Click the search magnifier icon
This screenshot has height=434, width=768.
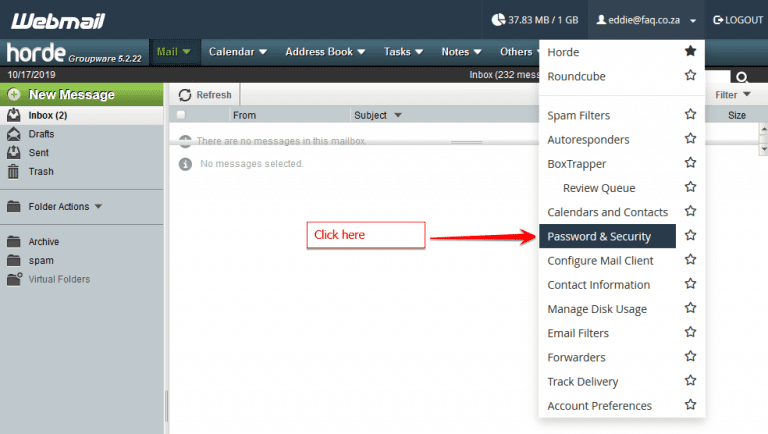[741, 77]
